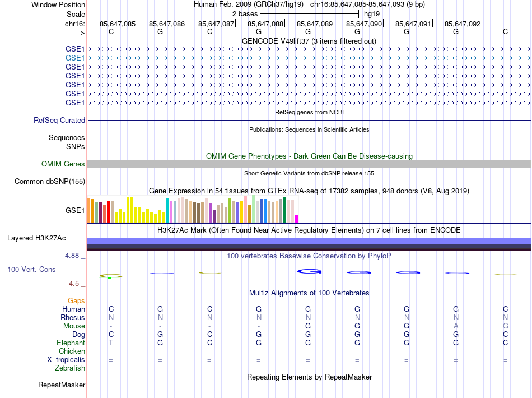This screenshot has height=398, width=532.
Task: Click the OMIM Genes track label
Action: [x=63, y=164]
